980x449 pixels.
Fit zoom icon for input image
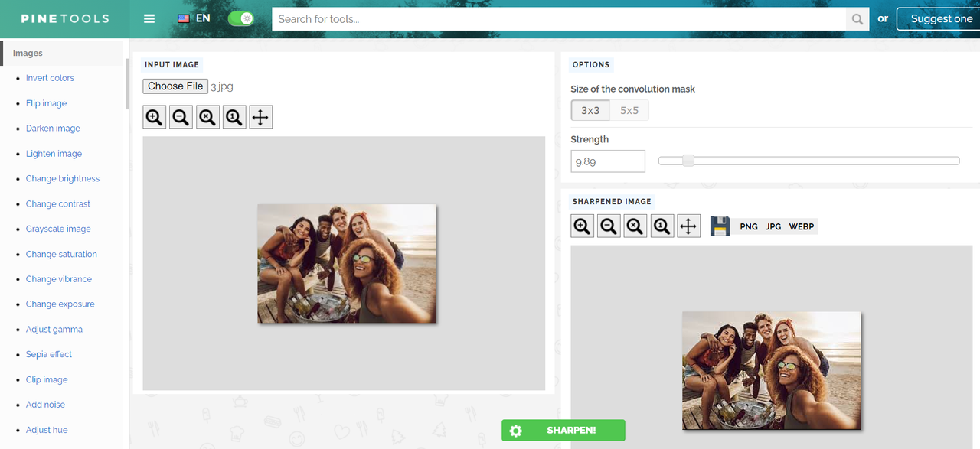(207, 117)
